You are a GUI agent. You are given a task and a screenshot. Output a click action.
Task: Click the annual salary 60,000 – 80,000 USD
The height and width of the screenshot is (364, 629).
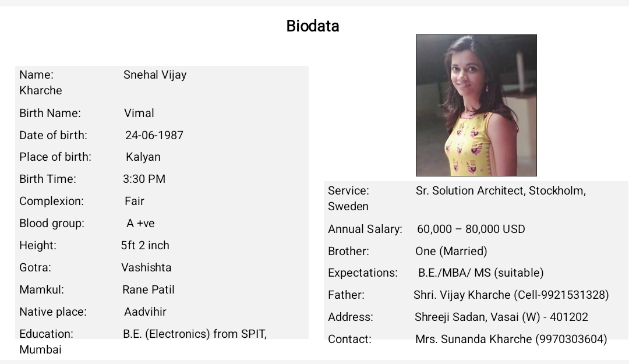click(x=471, y=229)
